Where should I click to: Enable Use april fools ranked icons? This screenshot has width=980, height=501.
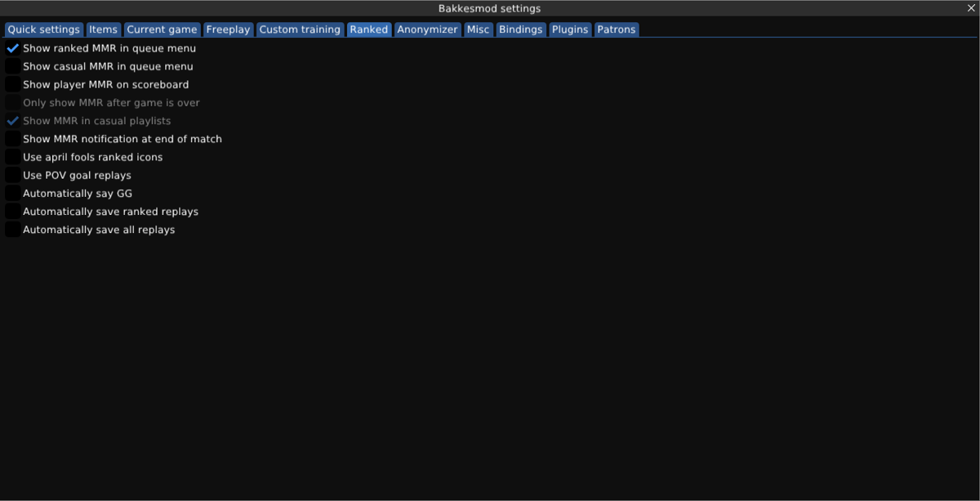pos(12,156)
